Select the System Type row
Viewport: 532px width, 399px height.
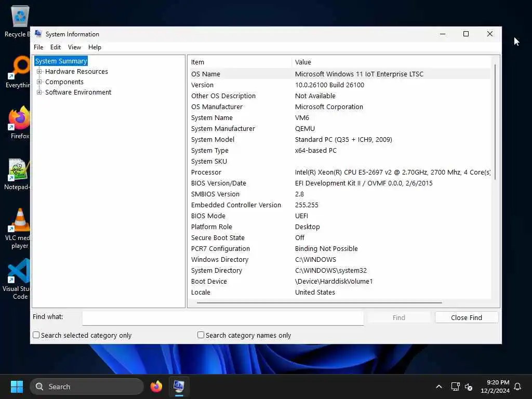click(340, 150)
